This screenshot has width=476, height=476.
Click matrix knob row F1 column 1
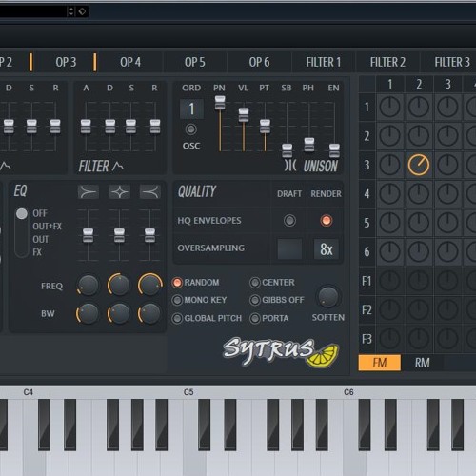(389, 281)
